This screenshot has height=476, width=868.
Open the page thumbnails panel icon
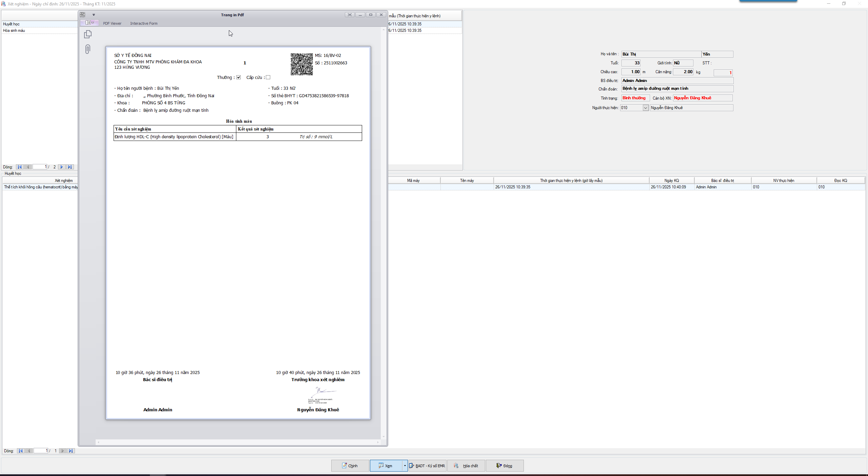point(88,34)
